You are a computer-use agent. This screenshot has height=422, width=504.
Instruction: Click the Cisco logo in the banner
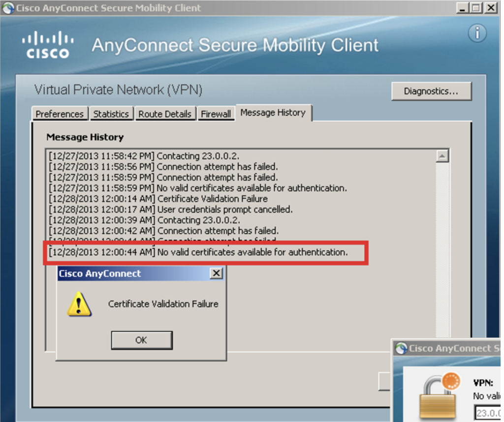click(48, 45)
